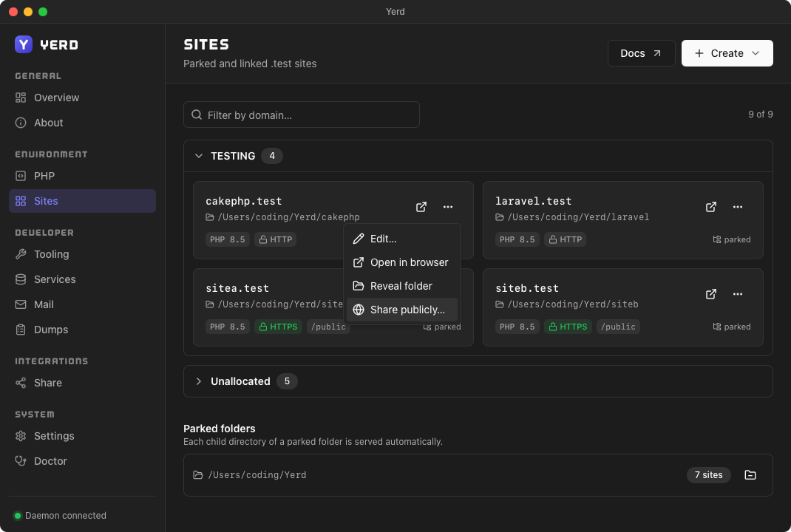Select the sitea.test site title
Image resolution: width=791 pixels, height=532 pixels.
[x=237, y=288]
